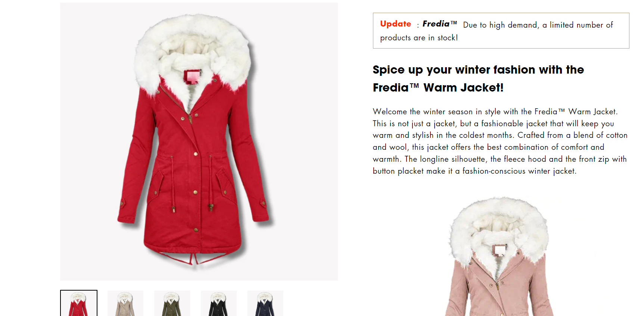Click the 'Spice up your winter fashion' heading
This screenshot has height=316, width=644.
pyautogui.click(x=478, y=70)
